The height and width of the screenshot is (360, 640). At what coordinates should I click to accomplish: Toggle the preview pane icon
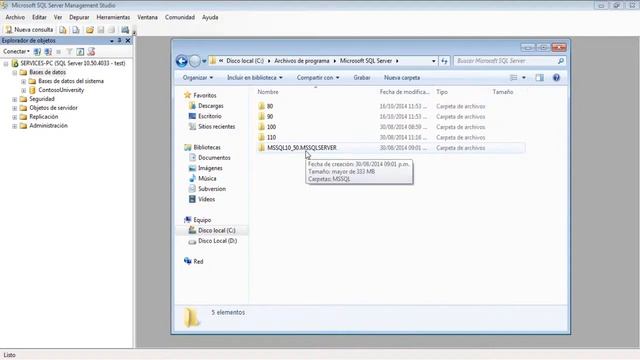pyautogui.click(x=539, y=78)
